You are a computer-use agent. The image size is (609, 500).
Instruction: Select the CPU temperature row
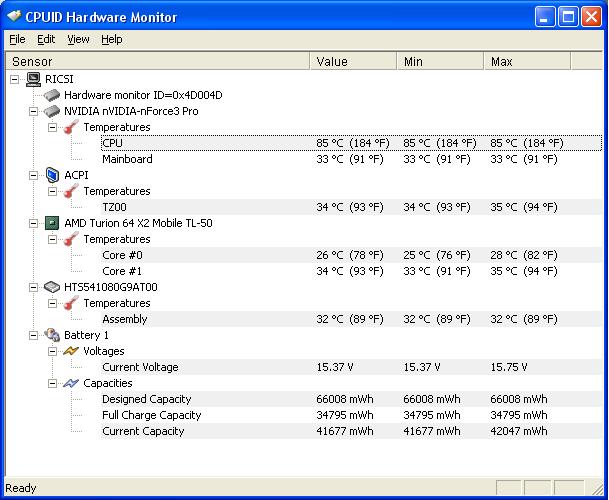(x=351, y=143)
